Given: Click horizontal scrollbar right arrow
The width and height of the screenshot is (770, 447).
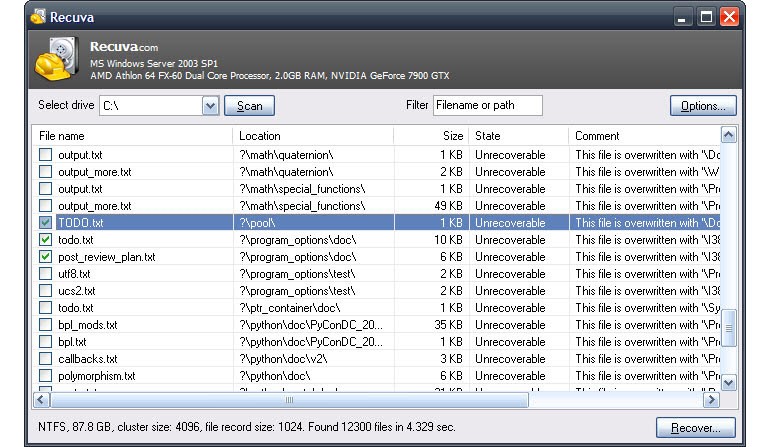Looking at the screenshot, I should [x=711, y=399].
